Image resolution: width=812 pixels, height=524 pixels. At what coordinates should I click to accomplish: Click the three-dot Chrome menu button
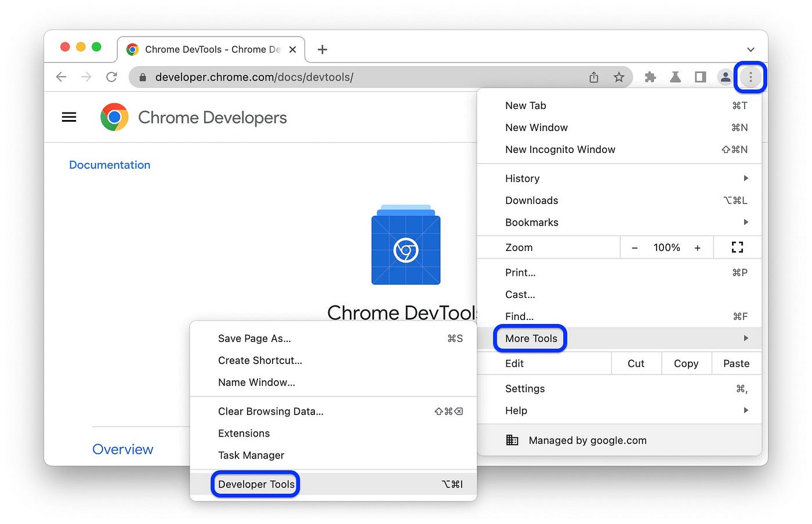(x=751, y=77)
